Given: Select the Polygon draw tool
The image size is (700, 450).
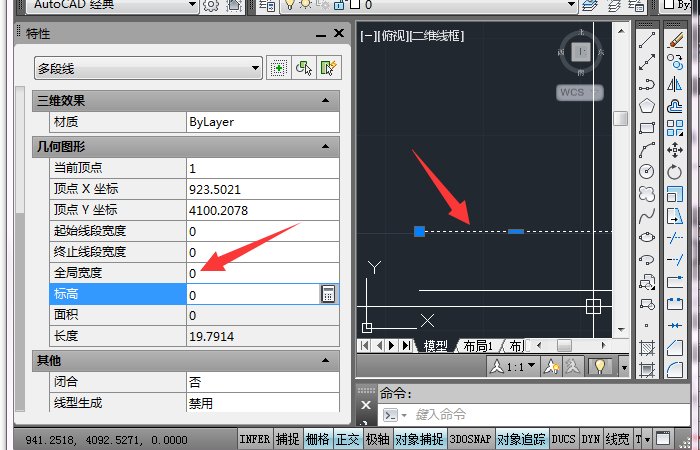Looking at the screenshot, I should (x=647, y=106).
